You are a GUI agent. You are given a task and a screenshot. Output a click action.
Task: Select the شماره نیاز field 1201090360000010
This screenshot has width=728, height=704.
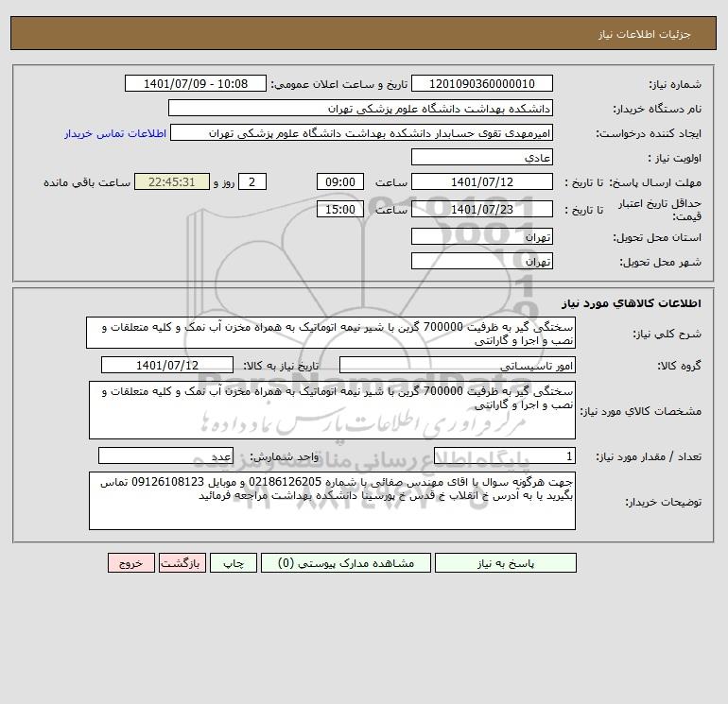pos(482,83)
